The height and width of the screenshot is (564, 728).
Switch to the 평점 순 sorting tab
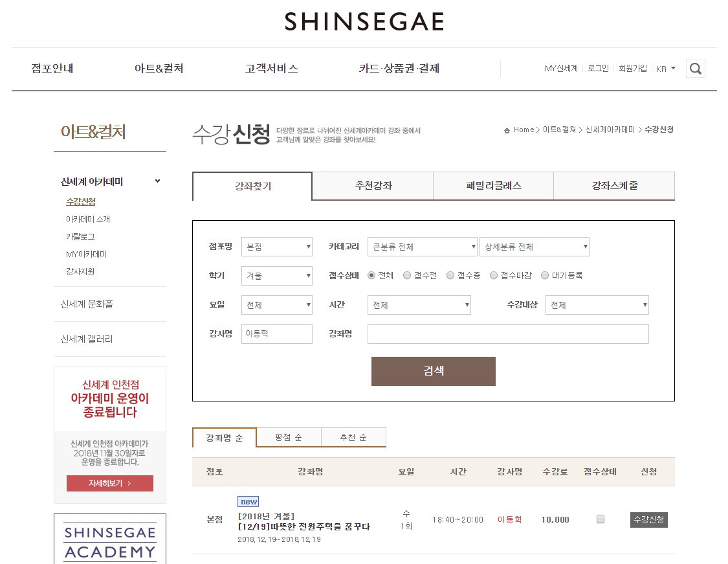pos(289,437)
